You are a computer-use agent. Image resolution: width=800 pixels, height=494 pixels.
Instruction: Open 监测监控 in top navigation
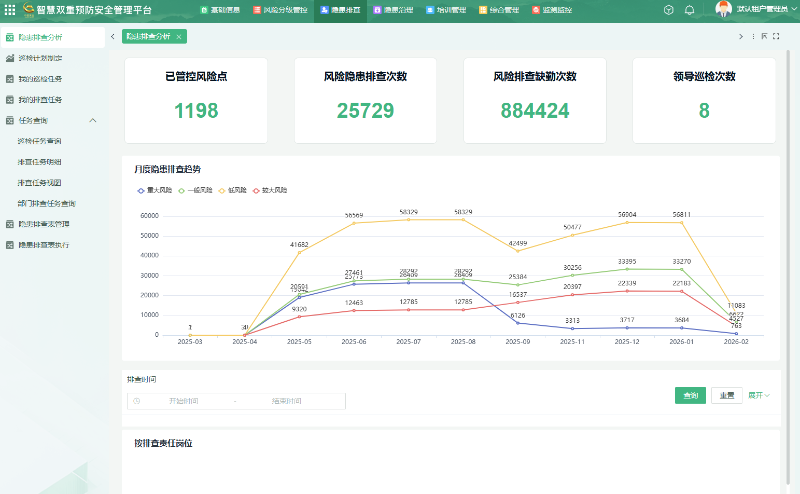click(x=552, y=10)
